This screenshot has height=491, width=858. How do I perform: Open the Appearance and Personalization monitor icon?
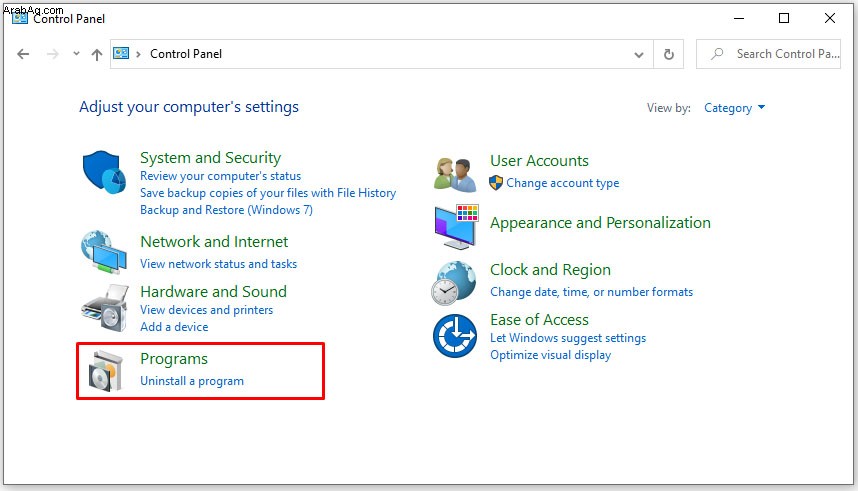tap(456, 226)
